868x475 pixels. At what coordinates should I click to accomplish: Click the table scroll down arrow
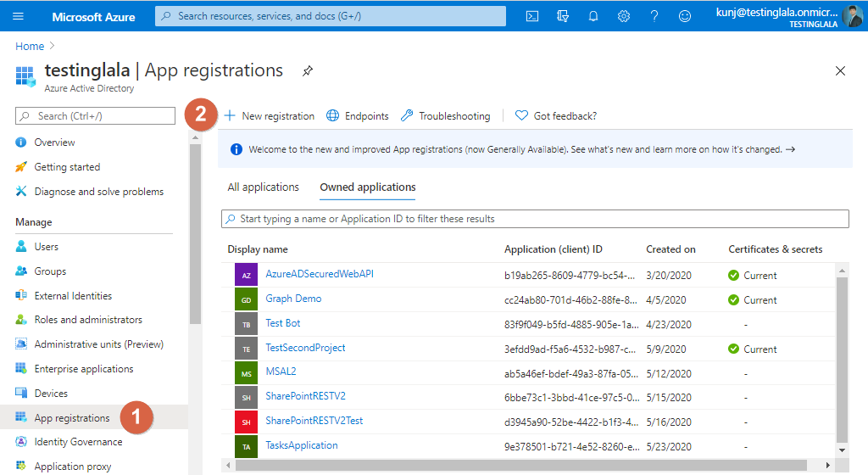click(x=842, y=450)
